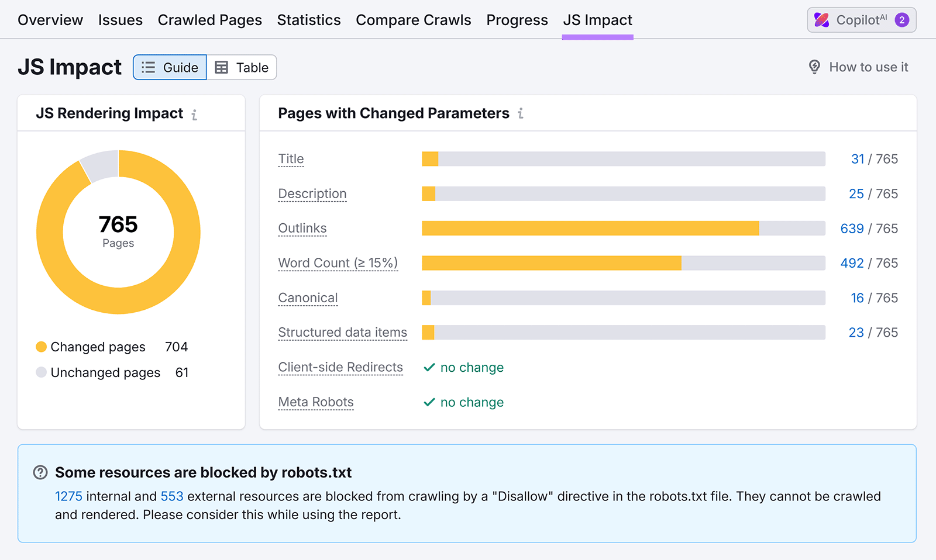
Task: Open the 'How to use it' help icon
Action: pyautogui.click(x=814, y=67)
